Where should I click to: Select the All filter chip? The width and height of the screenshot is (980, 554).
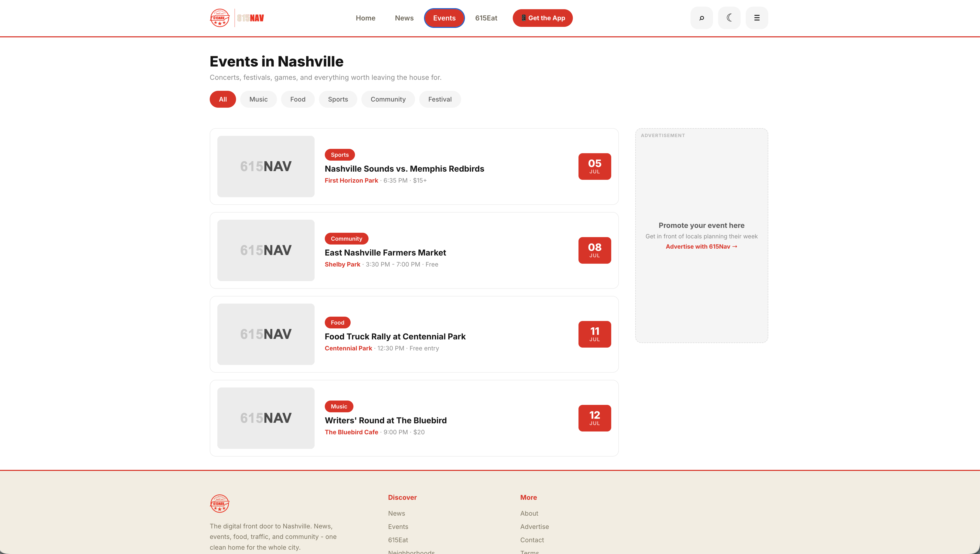223,99
